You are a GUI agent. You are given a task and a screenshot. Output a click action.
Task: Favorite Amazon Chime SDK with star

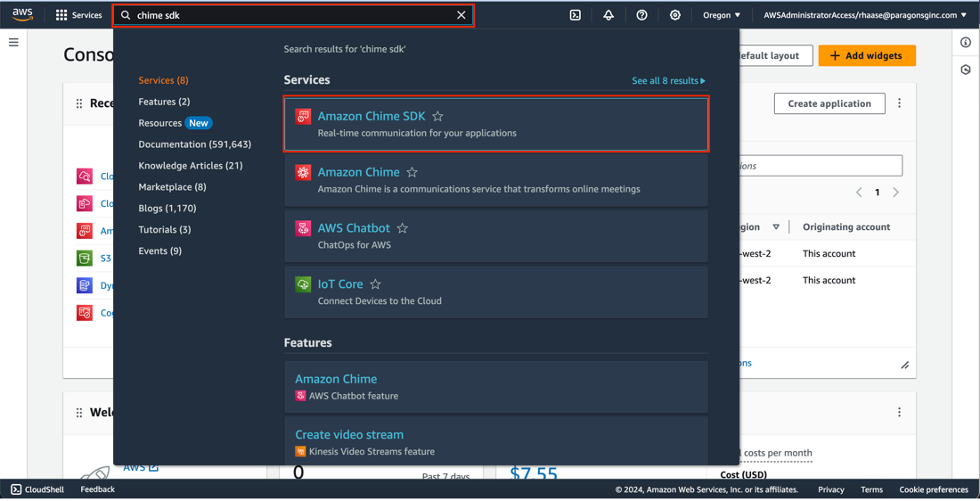438,117
